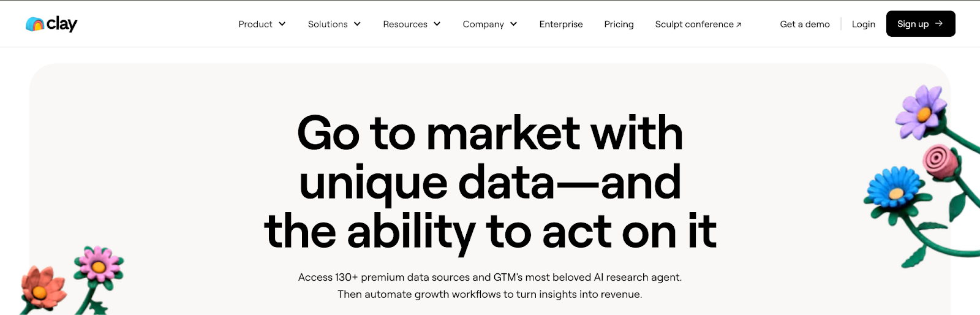Image resolution: width=980 pixels, height=315 pixels.
Task: Go to the Pricing page
Action: tap(619, 24)
